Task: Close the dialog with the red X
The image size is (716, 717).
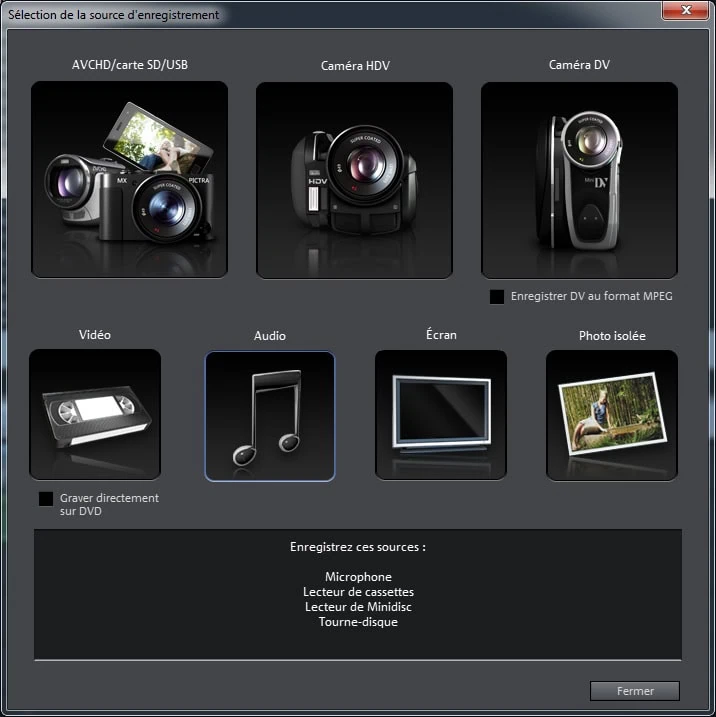Action: point(686,10)
